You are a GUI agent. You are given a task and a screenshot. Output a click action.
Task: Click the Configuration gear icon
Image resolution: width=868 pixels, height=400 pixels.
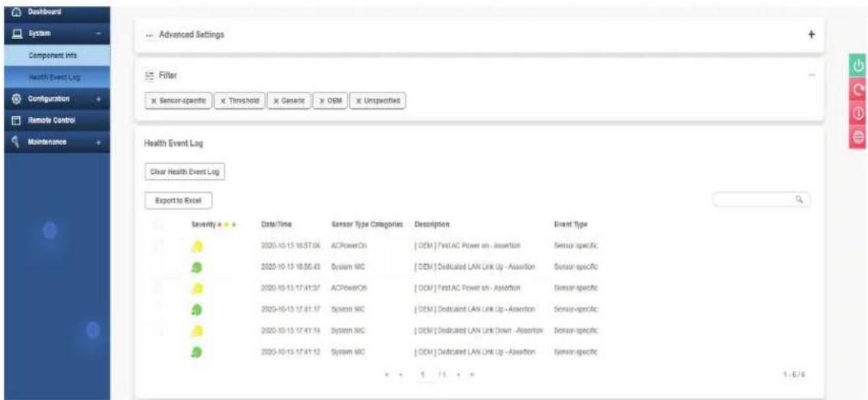(16, 98)
